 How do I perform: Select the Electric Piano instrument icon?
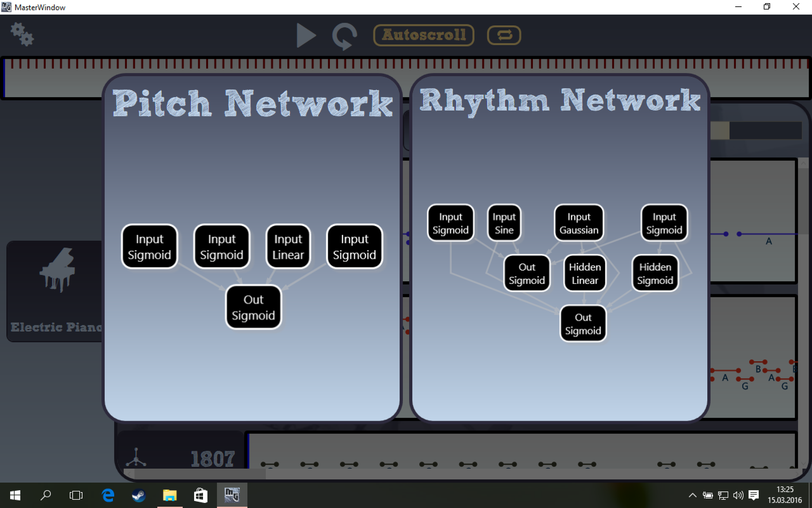coord(57,270)
